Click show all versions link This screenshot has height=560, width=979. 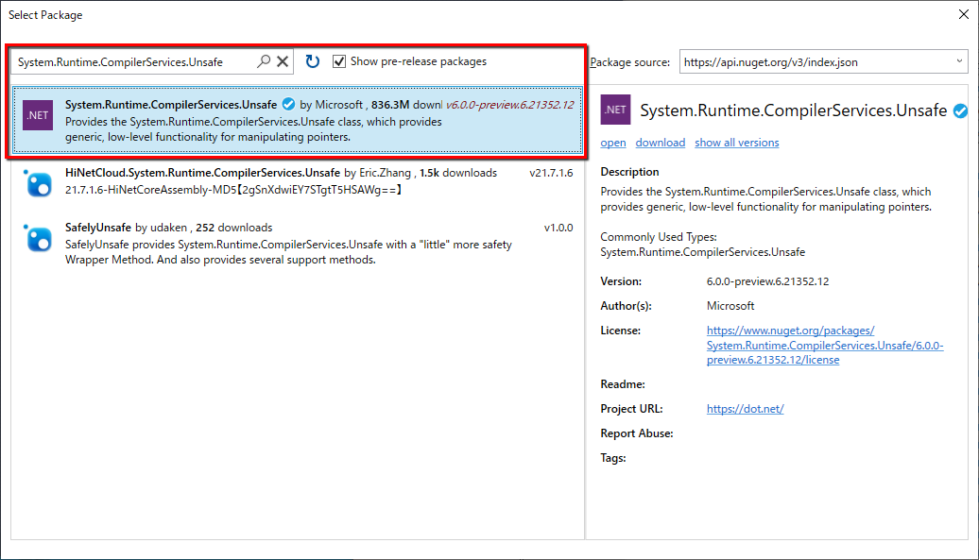point(737,143)
